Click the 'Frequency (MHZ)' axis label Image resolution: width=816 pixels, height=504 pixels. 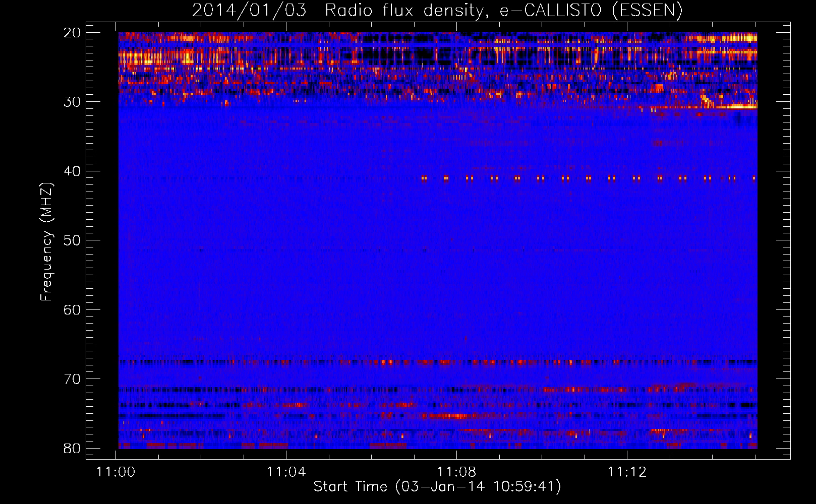click(x=46, y=242)
